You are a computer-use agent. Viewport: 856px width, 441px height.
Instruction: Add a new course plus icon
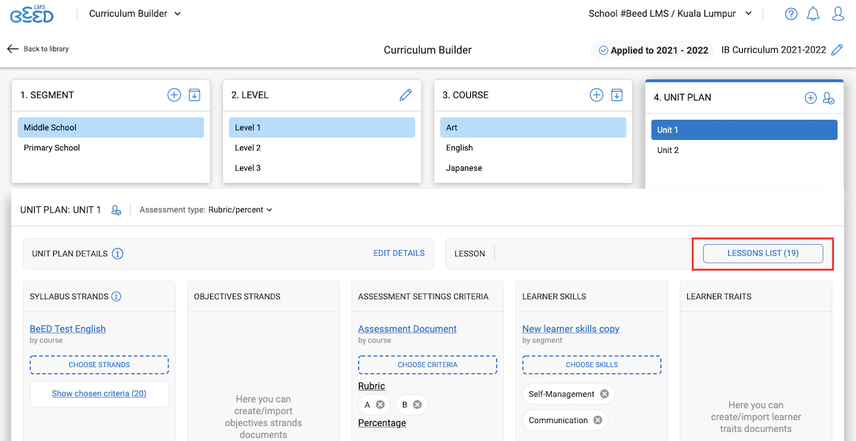click(x=596, y=95)
